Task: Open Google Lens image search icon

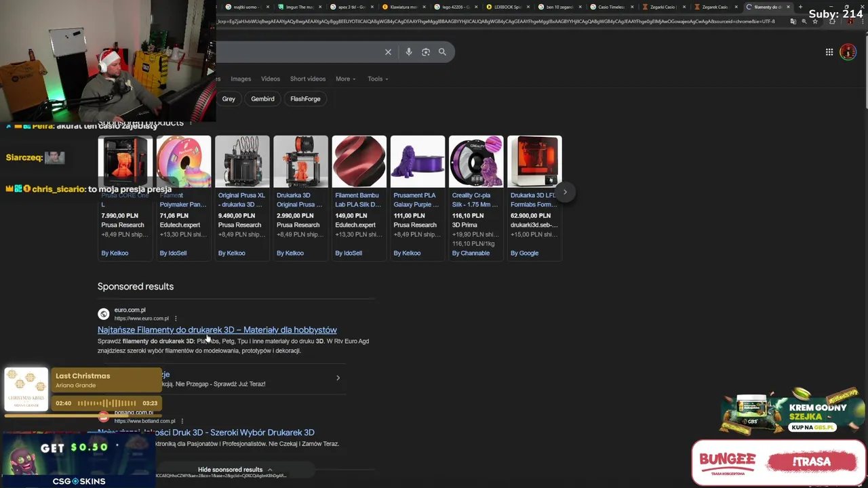Action: [x=426, y=52]
